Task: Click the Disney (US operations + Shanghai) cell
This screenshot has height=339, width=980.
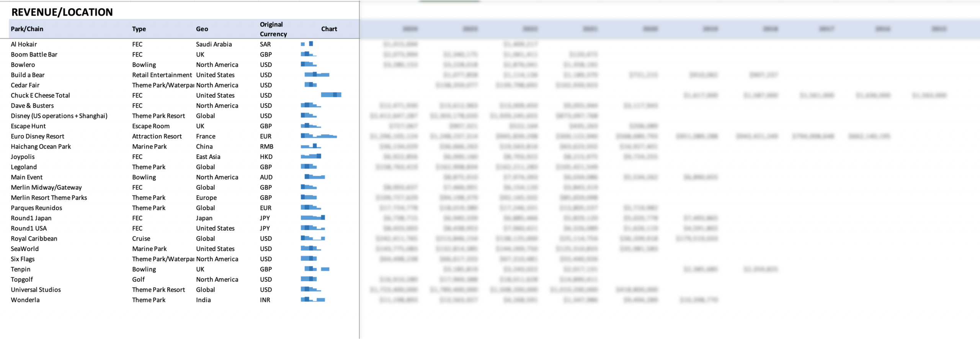Action: (x=59, y=116)
